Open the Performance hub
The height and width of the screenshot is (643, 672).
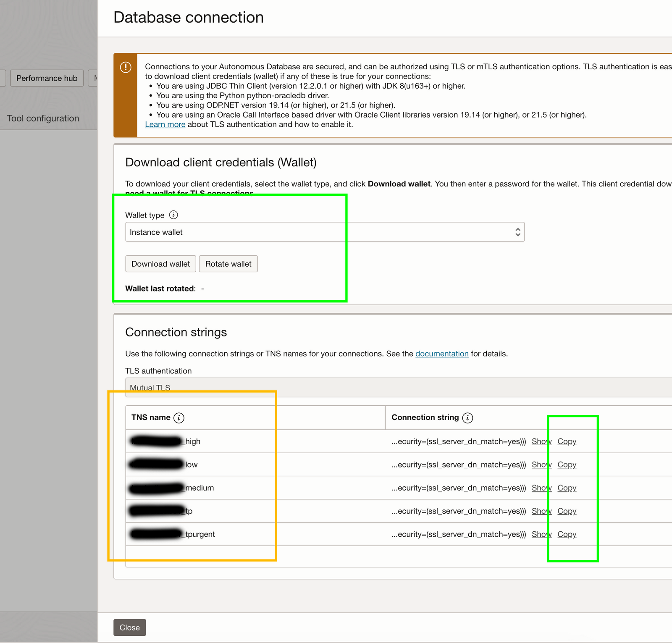click(x=47, y=78)
